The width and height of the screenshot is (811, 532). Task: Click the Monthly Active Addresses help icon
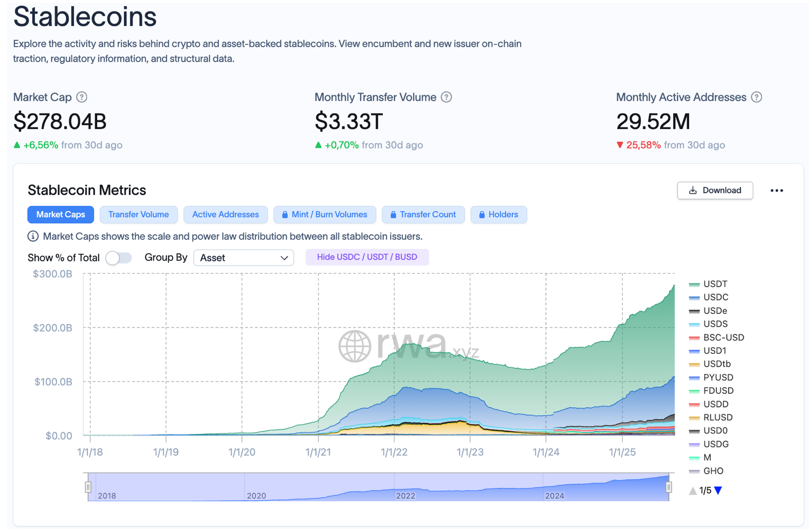pyautogui.click(x=757, y=97)
